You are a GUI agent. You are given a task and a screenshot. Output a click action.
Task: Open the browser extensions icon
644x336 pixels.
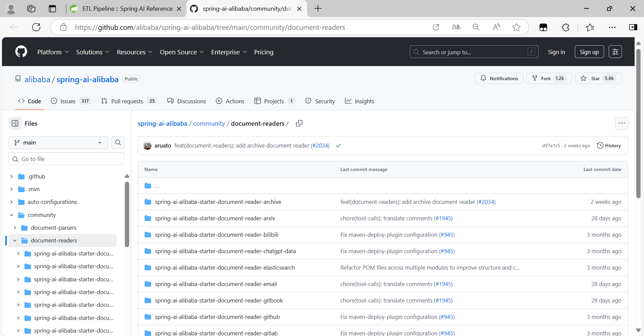click(x=565, y=27)
